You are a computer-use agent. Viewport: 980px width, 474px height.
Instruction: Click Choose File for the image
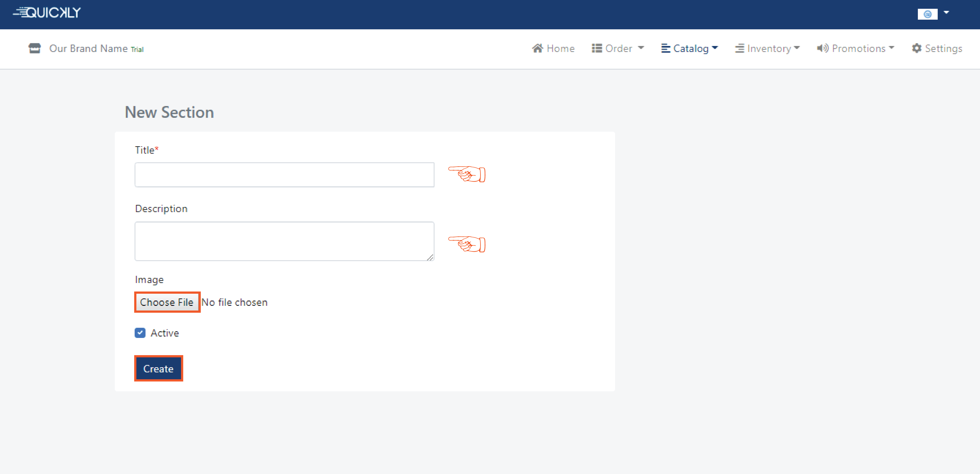167,302
